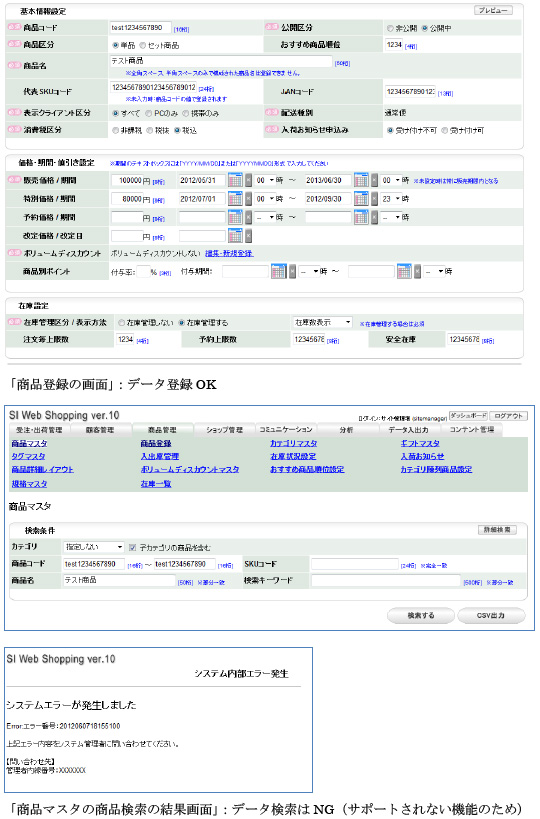Open the ボリュームディスカウントマスタ link
Viewport: 540px width, 819px height.
pos(190,470)
